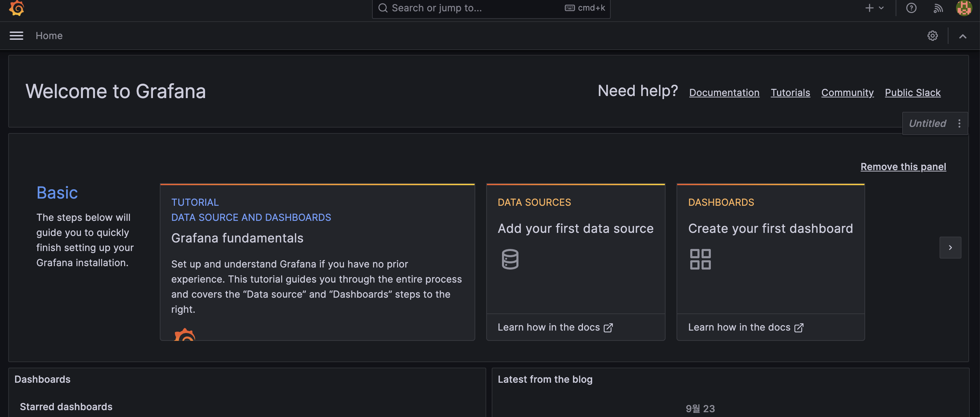Viewport: 980px width, 417px height.
Task: Click the Untitled panel title
Action: [x=927, y=123]
